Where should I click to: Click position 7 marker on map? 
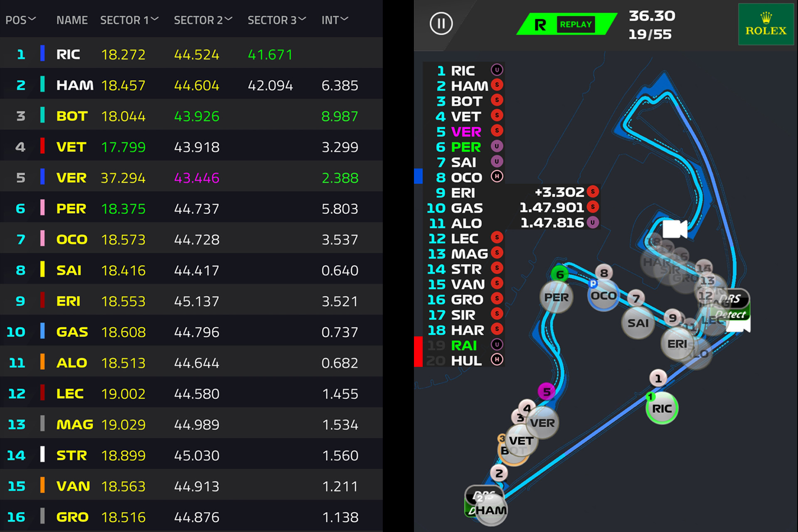tap(636, 298)
